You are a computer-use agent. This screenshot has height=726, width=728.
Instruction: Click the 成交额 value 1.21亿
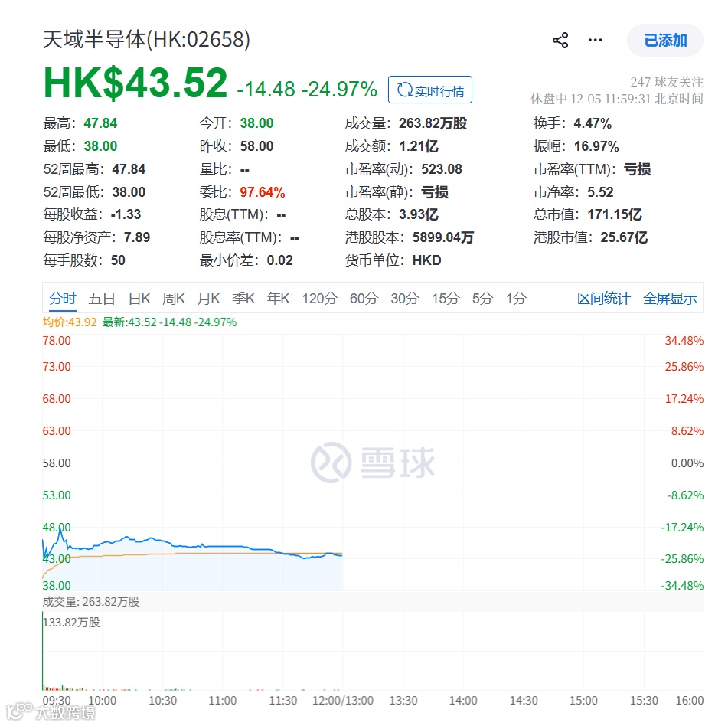click(419, 146)
